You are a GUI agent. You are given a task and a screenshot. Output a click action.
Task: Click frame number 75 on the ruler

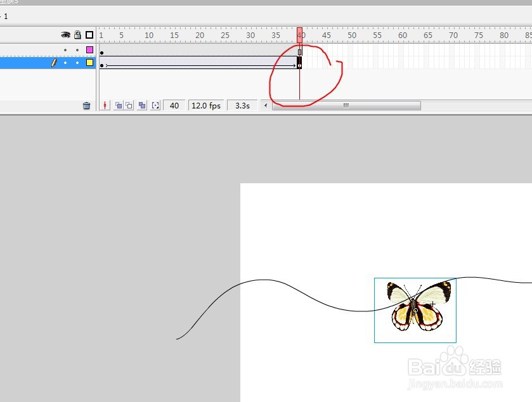[x=479, y=36]
